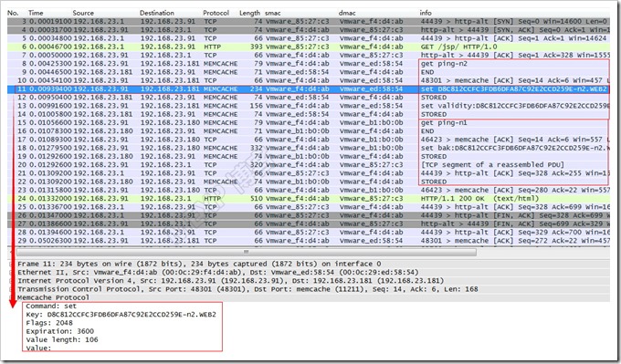Collapse the Memcache Protocol node

click(x=11, y=297)
